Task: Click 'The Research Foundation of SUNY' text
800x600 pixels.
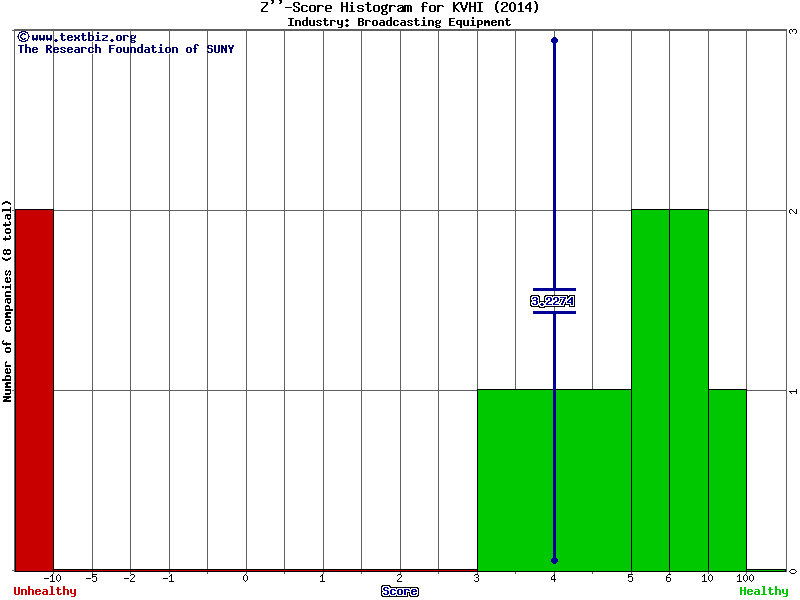Action: [x=126, y=49]
